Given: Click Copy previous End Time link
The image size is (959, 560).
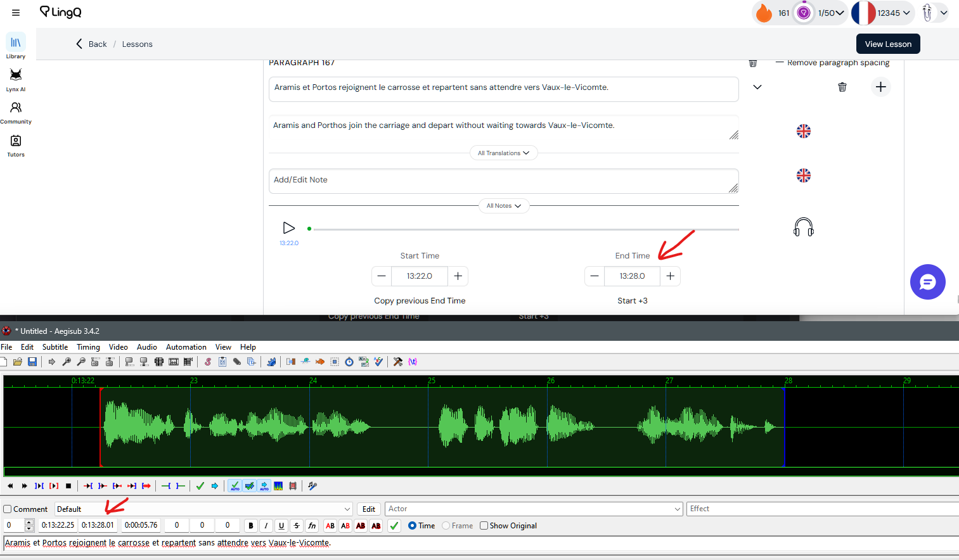Looking at the screenshot, I should pos(420,301).
